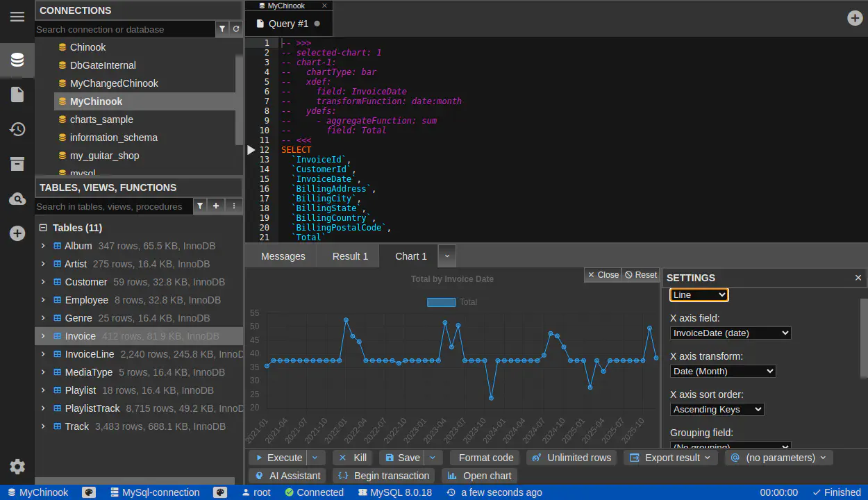
Task: Click the filter icon beside connection search
Action: [x=222, y=29]
